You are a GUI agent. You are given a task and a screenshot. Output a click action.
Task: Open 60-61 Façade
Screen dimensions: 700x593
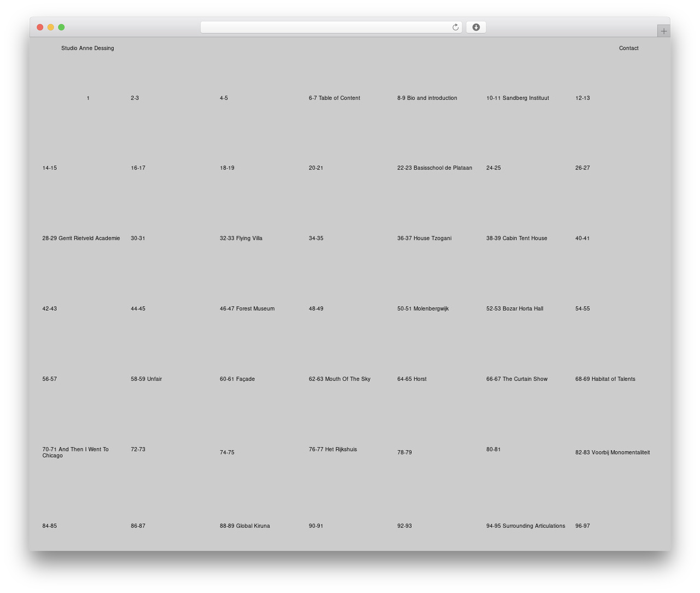coord(237,379)
